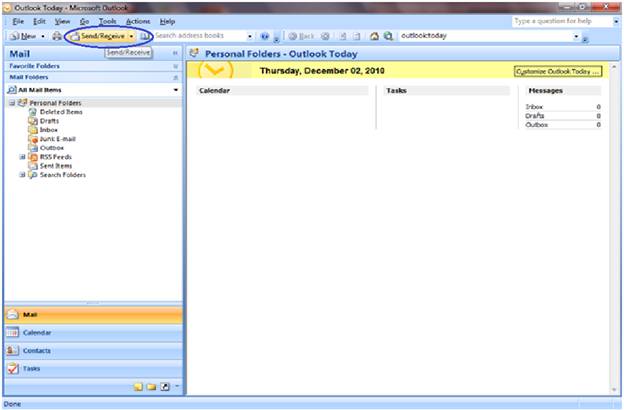The width and height of the screenshot is (624, 410).
Task: Click the orange RSS Feeds icon
Action: point(33,157)
